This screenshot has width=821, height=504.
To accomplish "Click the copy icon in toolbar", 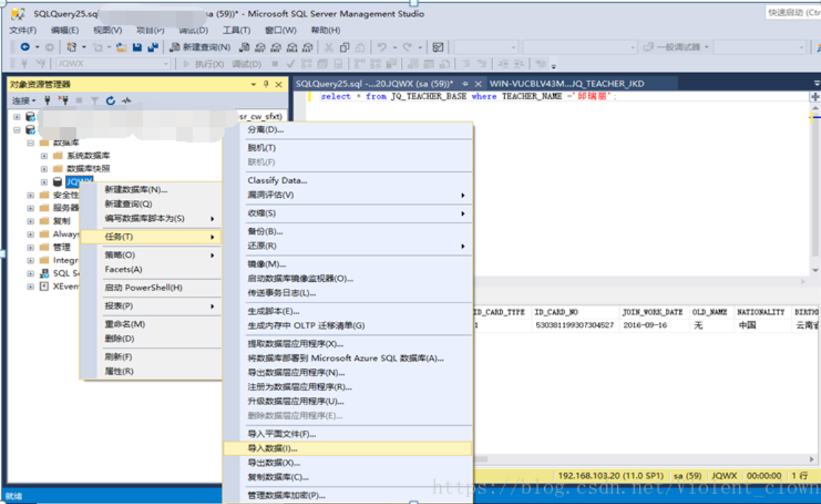I will 344,47.
